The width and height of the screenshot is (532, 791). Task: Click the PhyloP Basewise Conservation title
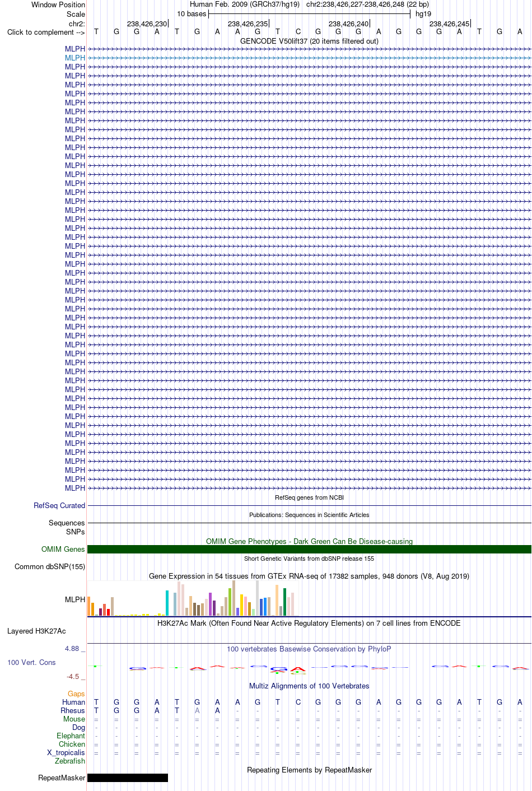click(309, 649)
